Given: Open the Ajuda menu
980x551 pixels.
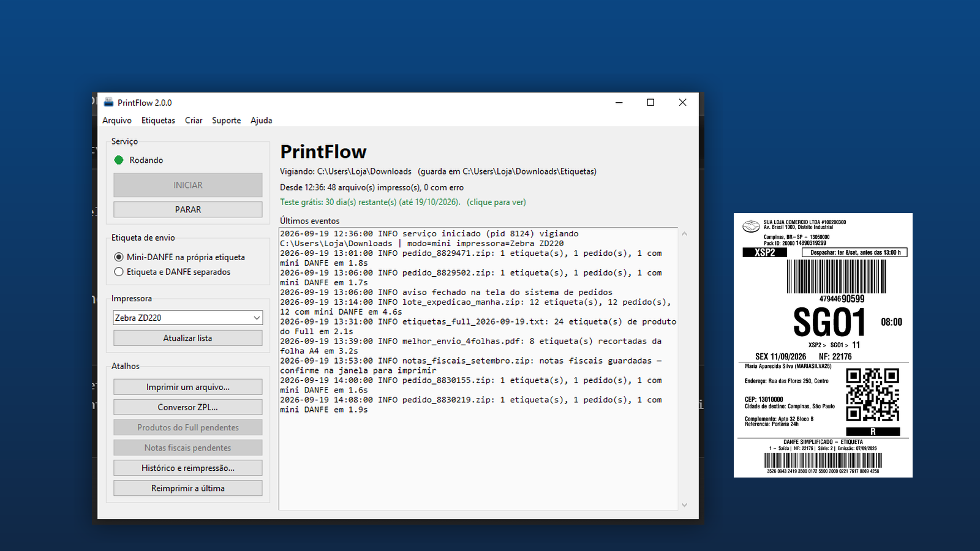Looking at the screenshot, I should pos(262,121).
